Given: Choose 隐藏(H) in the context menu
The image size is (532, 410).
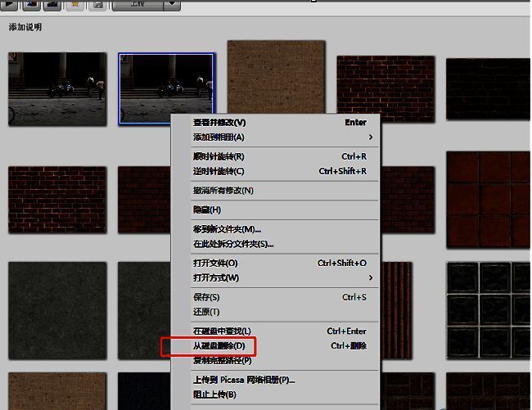Looking at the screenshot, I should coord(207,210).
